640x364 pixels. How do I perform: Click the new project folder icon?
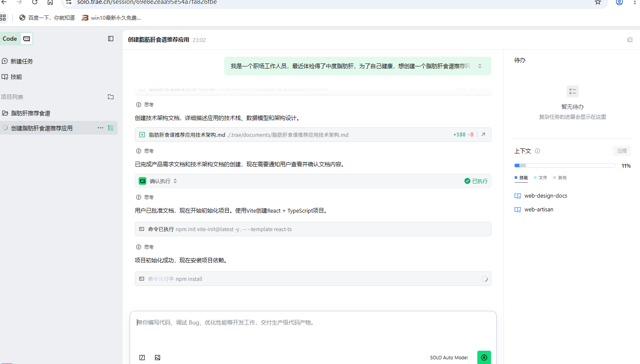click(111, 97)
